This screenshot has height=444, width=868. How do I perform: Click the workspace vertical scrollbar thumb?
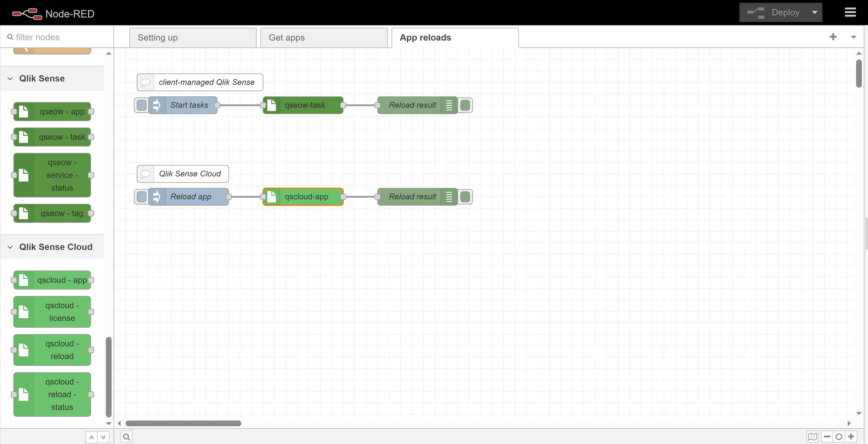(x=859, y=74)
